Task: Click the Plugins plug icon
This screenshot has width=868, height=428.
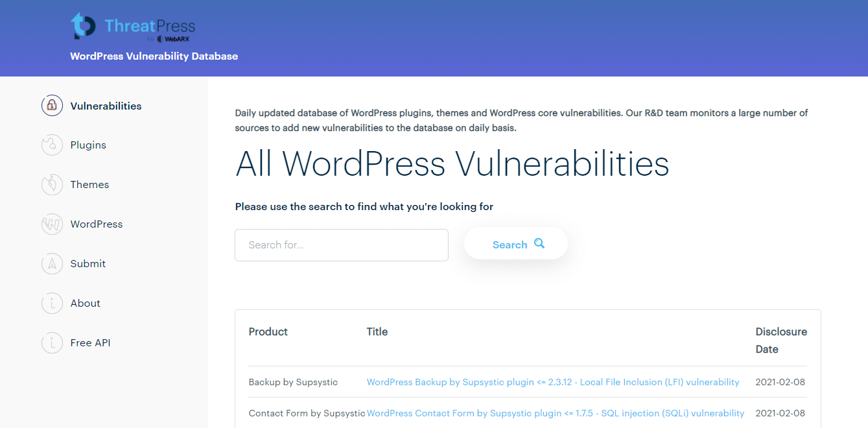Action: (x=52, y=145)
